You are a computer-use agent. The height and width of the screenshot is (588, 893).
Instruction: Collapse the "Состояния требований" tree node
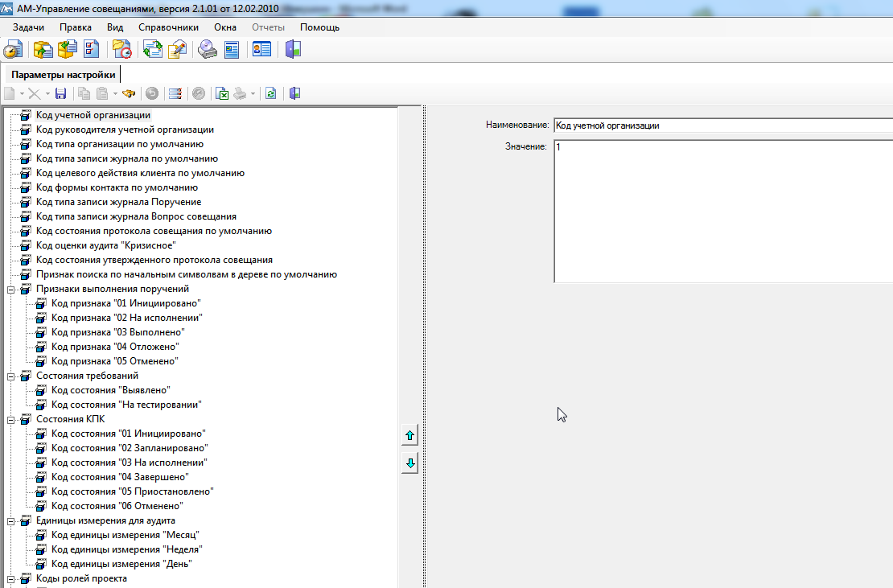coord(11,376)
